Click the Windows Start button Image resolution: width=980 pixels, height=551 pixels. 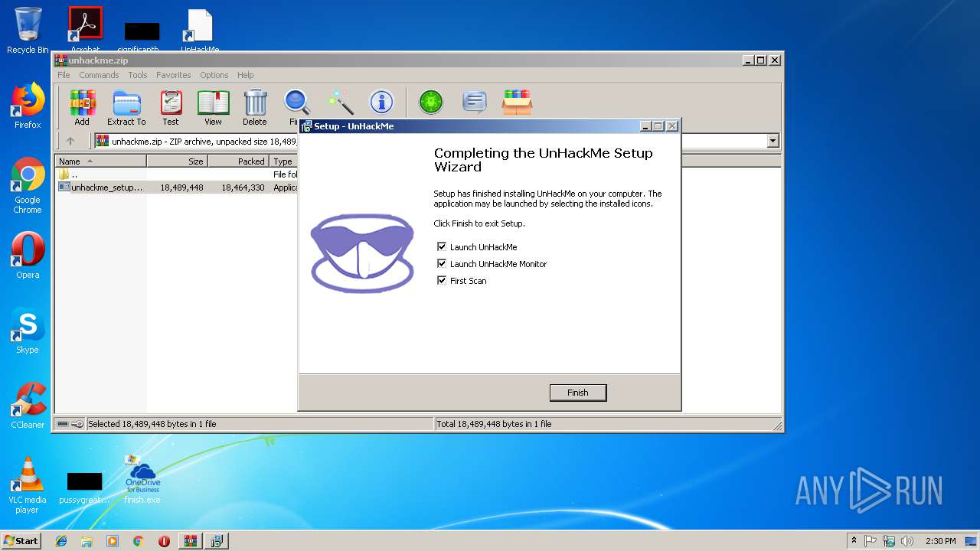coord(21,540)
